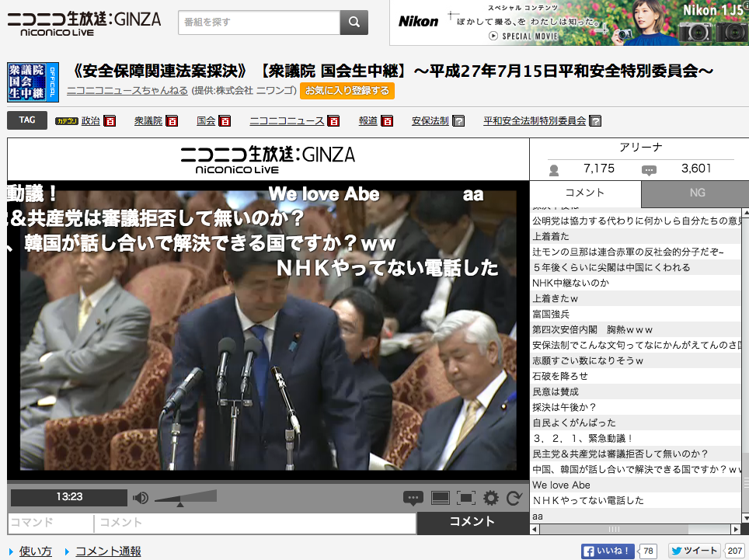Focus the 番組を探す search field
749x560 pixels.
pyautogui.click(x=259, y=22)
